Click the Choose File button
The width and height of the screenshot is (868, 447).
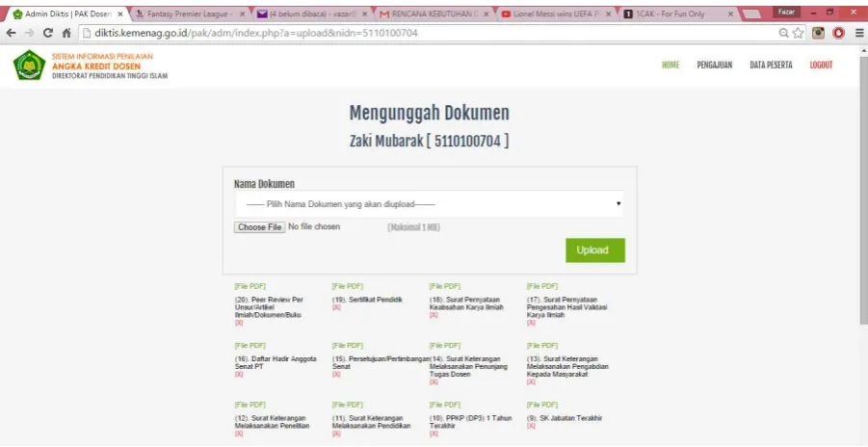[x=259, y=227]
